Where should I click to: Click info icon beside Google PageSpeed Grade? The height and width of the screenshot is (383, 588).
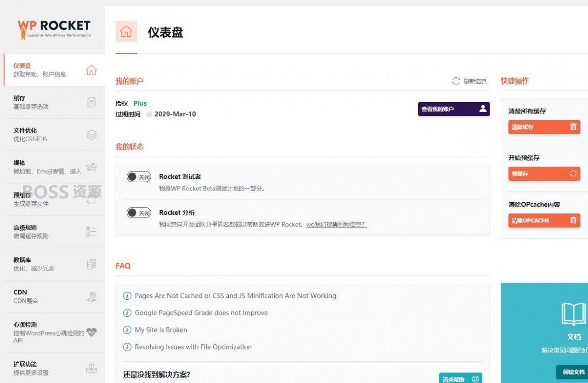[x=127, y=313]
